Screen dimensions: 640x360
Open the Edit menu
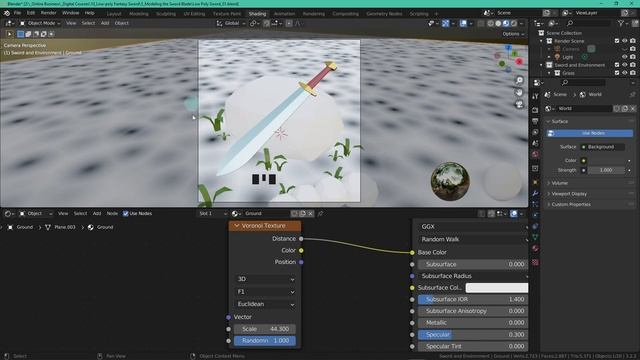point(31,13)
